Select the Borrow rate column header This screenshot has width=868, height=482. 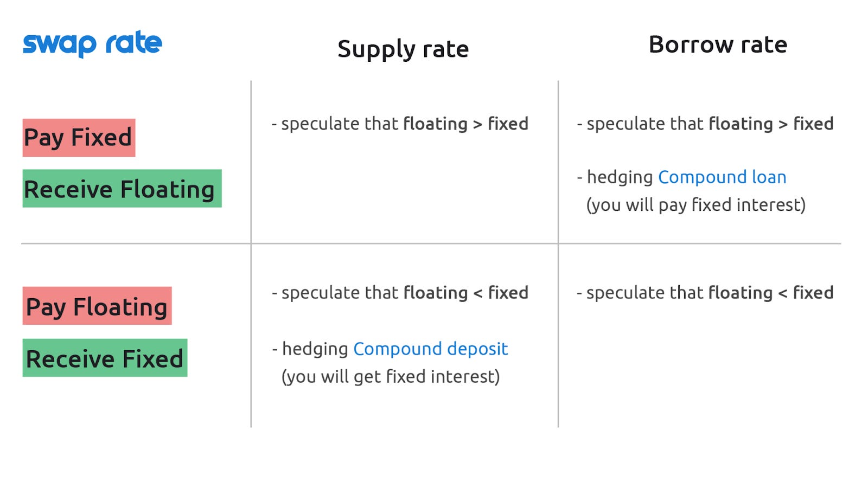(x=718, y=44)
